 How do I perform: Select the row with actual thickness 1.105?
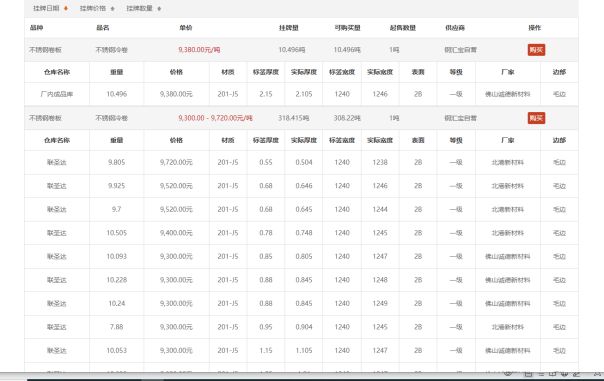(x=301, y=350)
